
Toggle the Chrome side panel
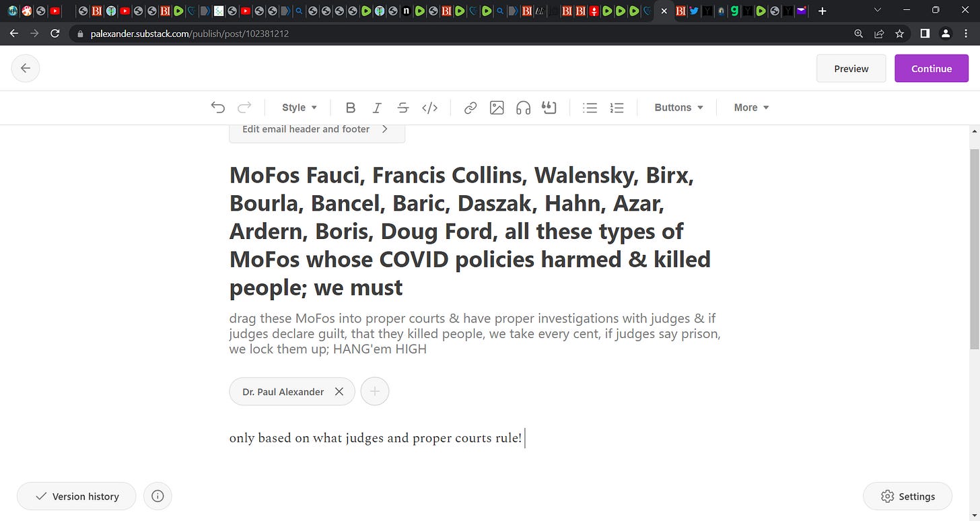pyautogui.click(x=925, y=33)
